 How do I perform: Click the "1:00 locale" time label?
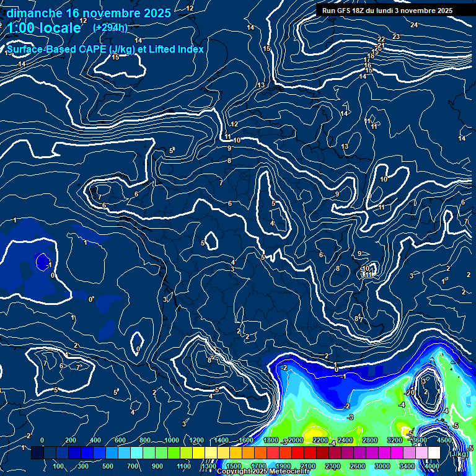(44, 28)
